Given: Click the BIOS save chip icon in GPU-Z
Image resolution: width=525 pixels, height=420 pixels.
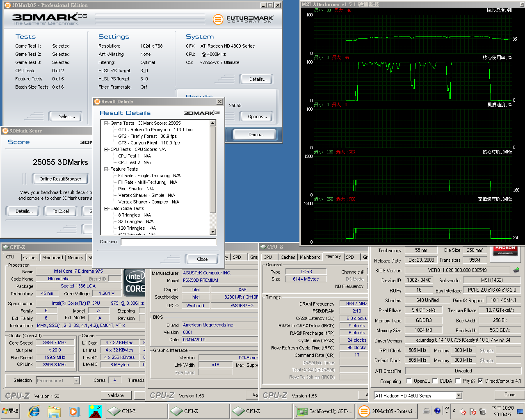Looking at the screenshot, I should (516, 270).
